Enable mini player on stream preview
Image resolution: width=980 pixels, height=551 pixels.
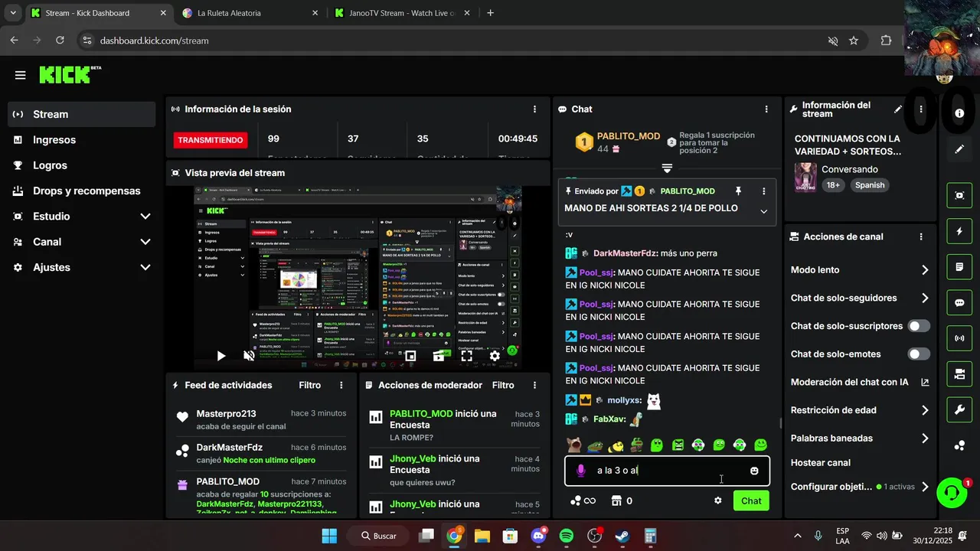coord(410,356)
